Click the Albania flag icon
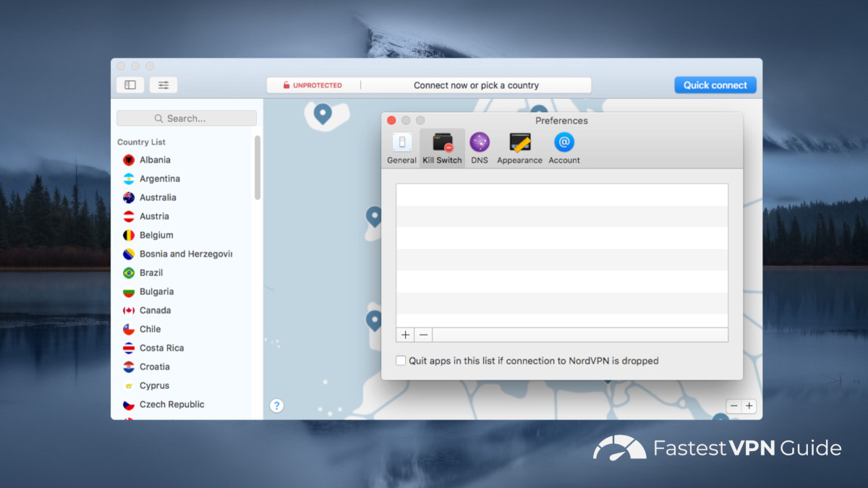This screenshot has width=868, height=488. pyautogui.click(x=129, y=160)
